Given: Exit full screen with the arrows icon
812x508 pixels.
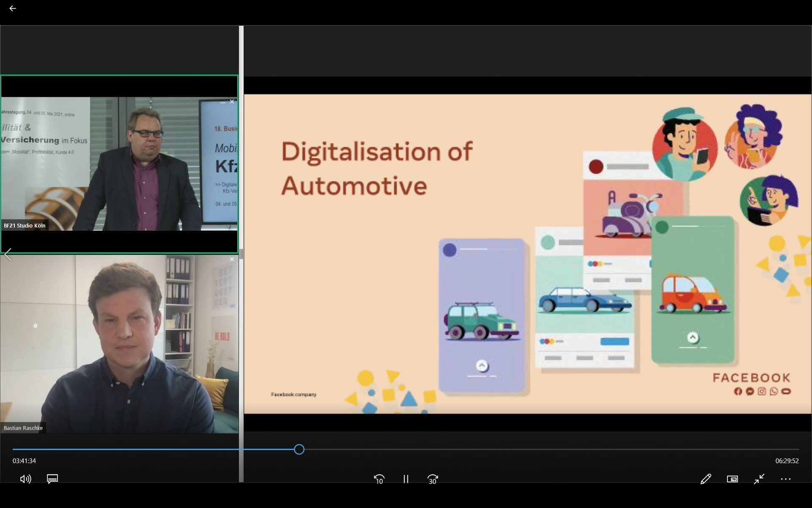Looking at the screenshot, I should point(759,479).
